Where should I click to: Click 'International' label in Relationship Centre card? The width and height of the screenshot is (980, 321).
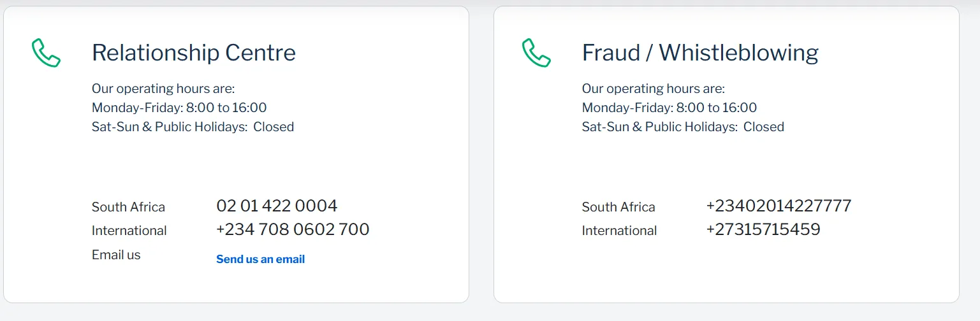[129, 231]
